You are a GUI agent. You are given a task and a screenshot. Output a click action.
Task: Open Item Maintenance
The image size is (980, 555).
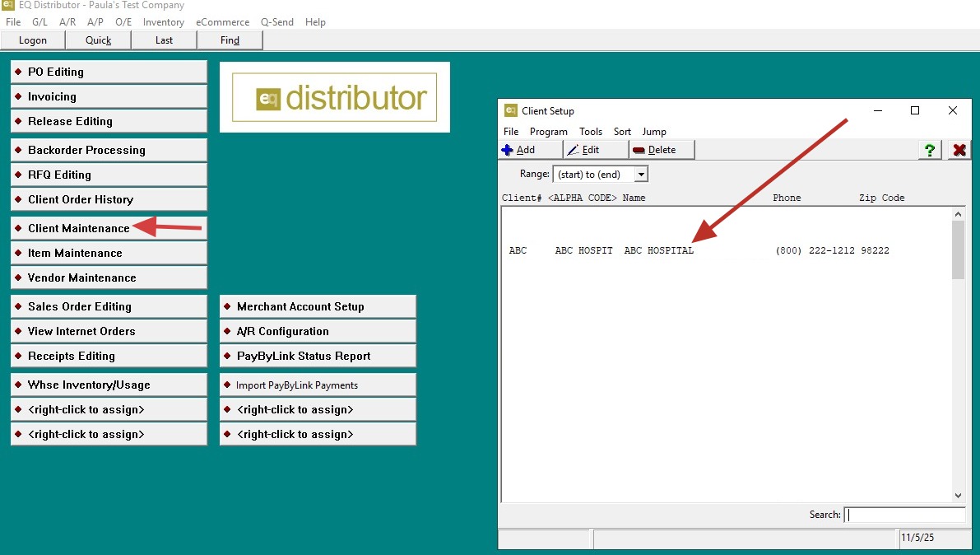[109, 253]
